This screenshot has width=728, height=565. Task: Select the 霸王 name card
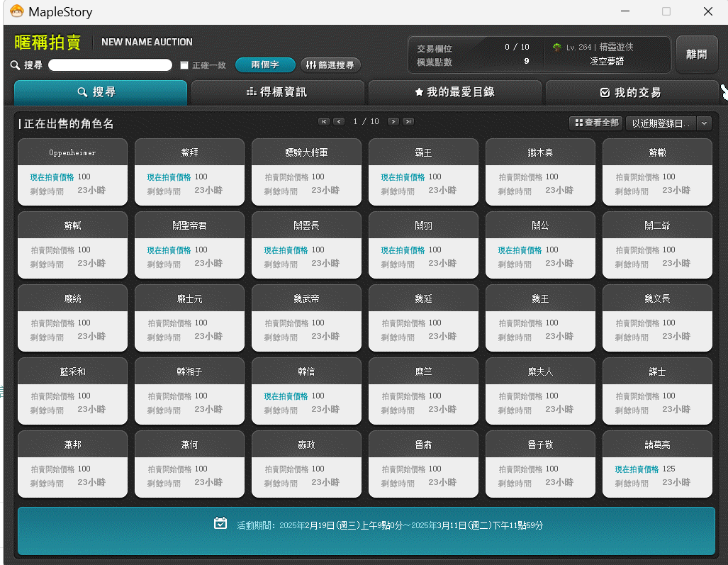(x=423, y=172)
